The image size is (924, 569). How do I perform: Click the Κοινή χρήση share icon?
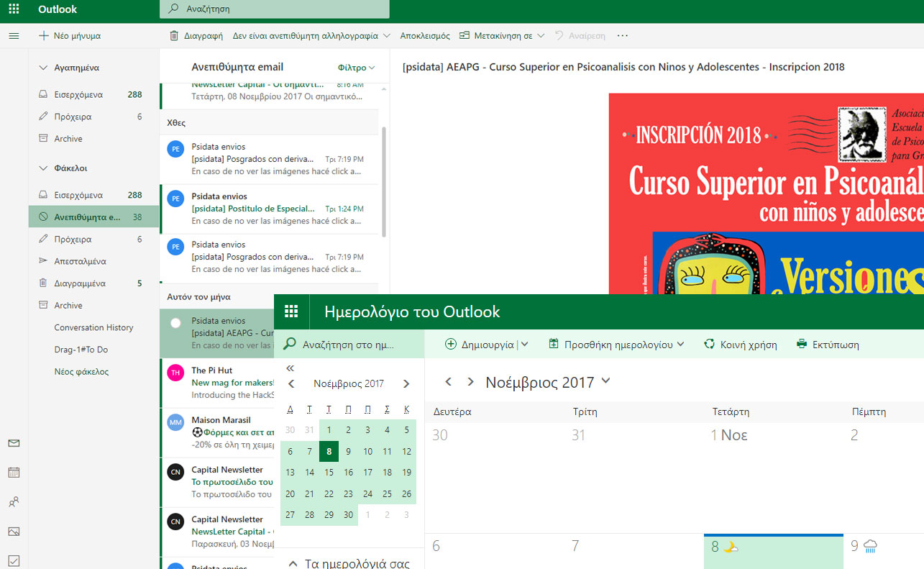[710, 344]
